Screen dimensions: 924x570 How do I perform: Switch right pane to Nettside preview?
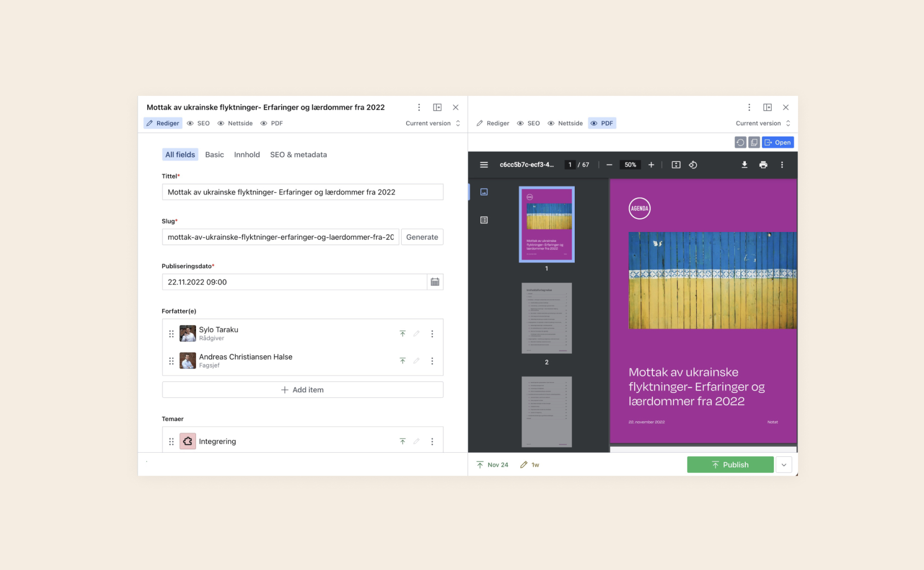[565, 123]
